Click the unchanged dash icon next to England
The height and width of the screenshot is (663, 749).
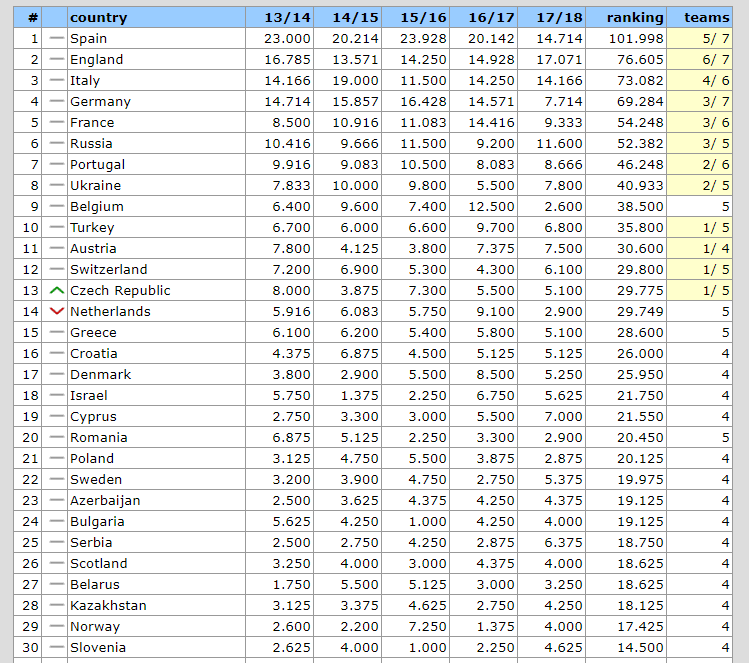pyautogui.click(x=56, y=59)
